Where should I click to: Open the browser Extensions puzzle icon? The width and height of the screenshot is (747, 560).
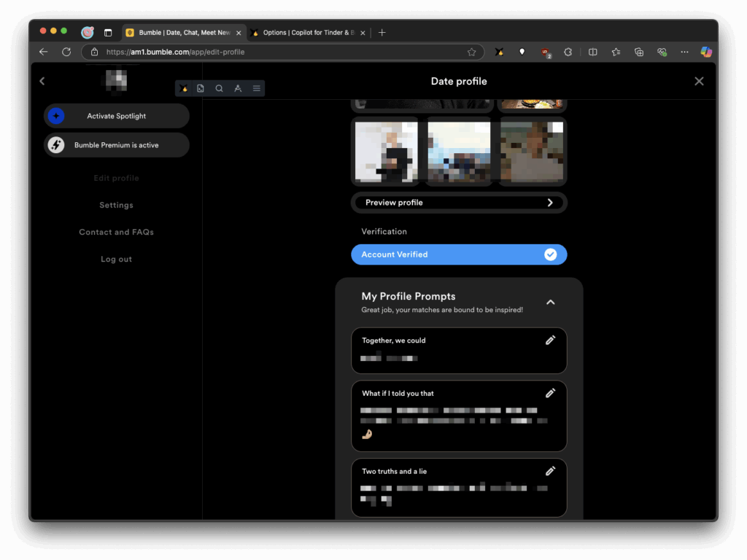pos(568,52)
